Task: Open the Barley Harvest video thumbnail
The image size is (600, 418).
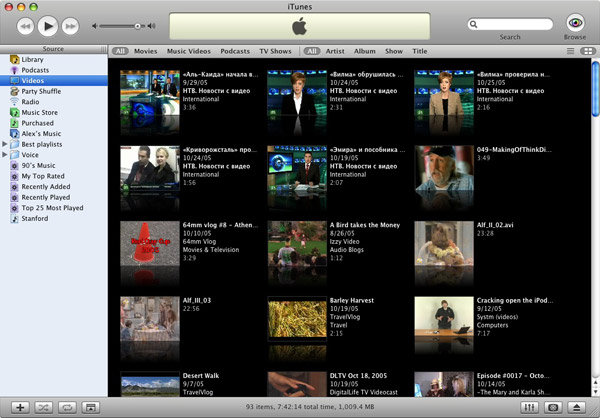Action: pos(297,320)
